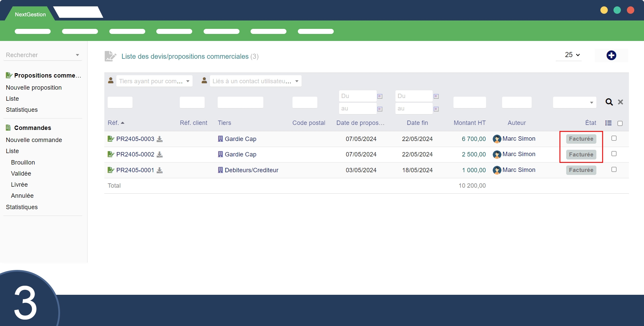Open proposal link PR2405-0002
This screenshot has width=644, height=326.
(135, 154)
